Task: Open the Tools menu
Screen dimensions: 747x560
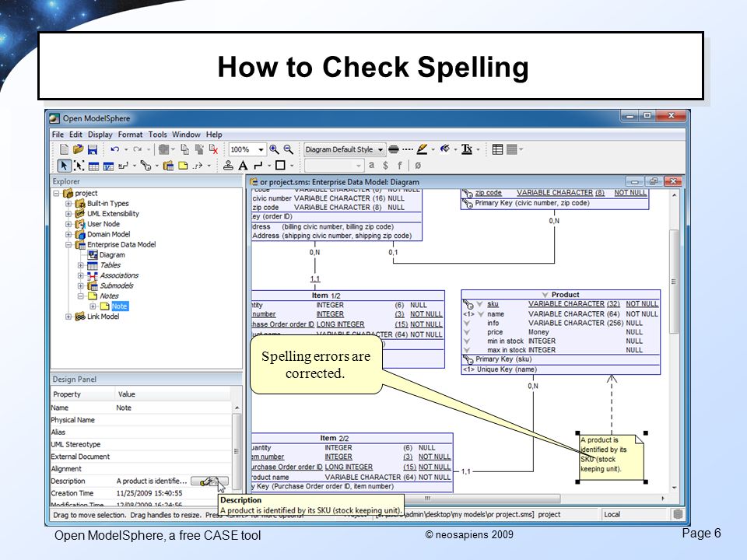Action: [x=158, y=135]
